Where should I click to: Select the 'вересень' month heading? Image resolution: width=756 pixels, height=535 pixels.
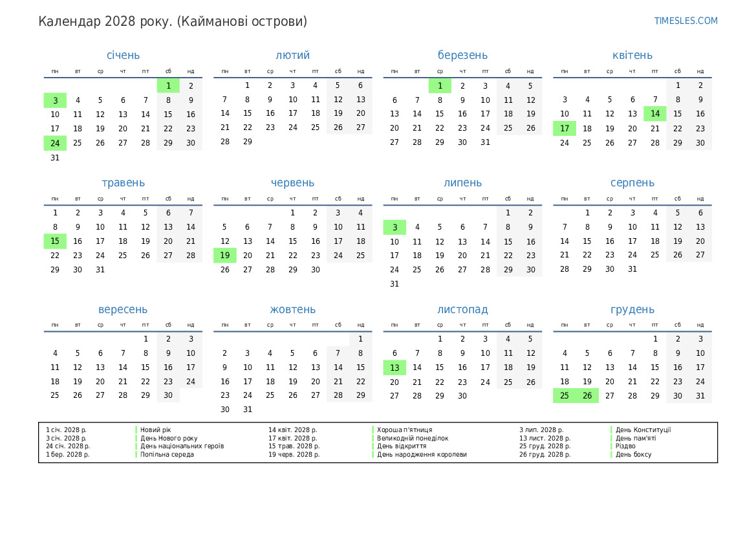[123, 309]
